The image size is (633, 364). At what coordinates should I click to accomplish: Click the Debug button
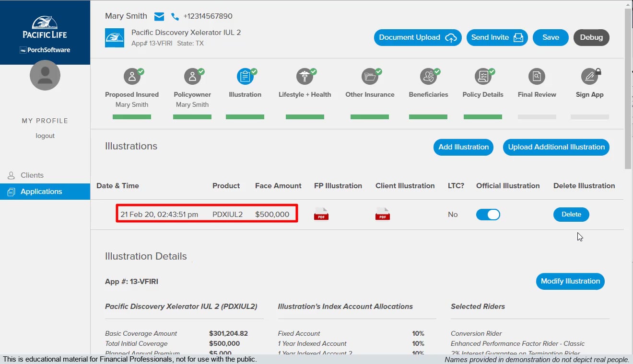point(591,37)
